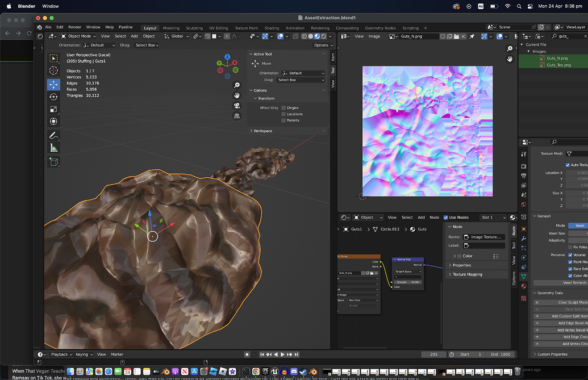Viewport: 588px width, 380px height.
Task: Toggle Use Nodes checkbox
Action: [446, 218]
